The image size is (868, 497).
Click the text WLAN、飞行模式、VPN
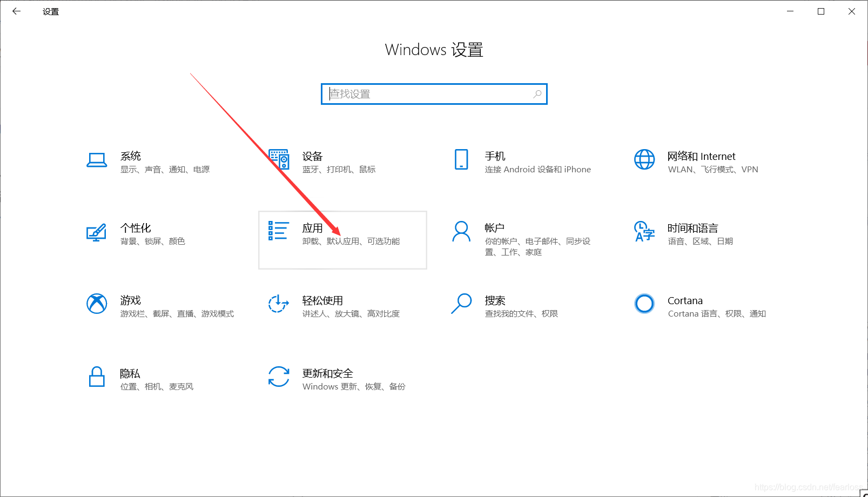[x=713, y=170]
